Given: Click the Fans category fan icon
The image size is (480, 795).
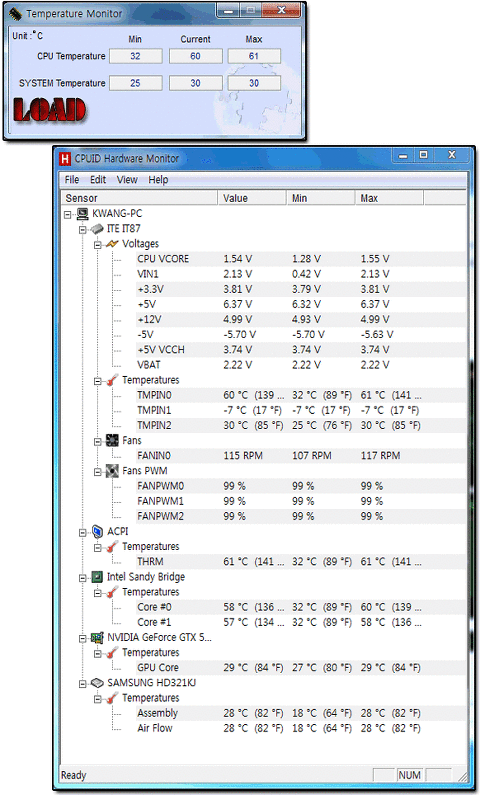Looking at the screenshot, I should [113, 441].
